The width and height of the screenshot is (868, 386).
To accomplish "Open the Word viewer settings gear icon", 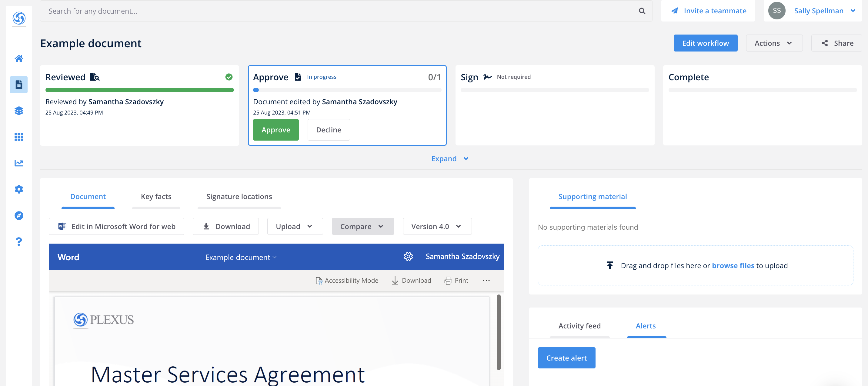I will (x=408, y=256).
